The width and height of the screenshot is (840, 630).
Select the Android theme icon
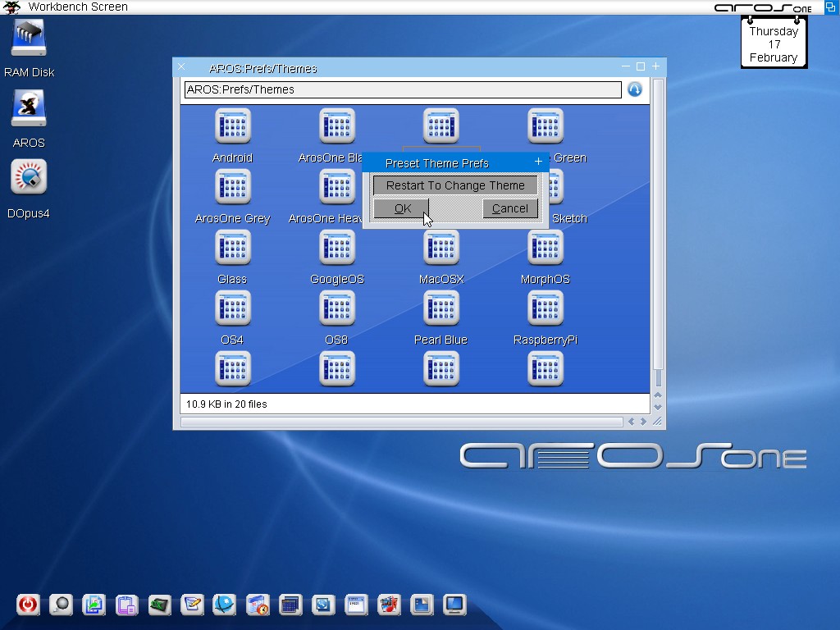tap(232, 126)
